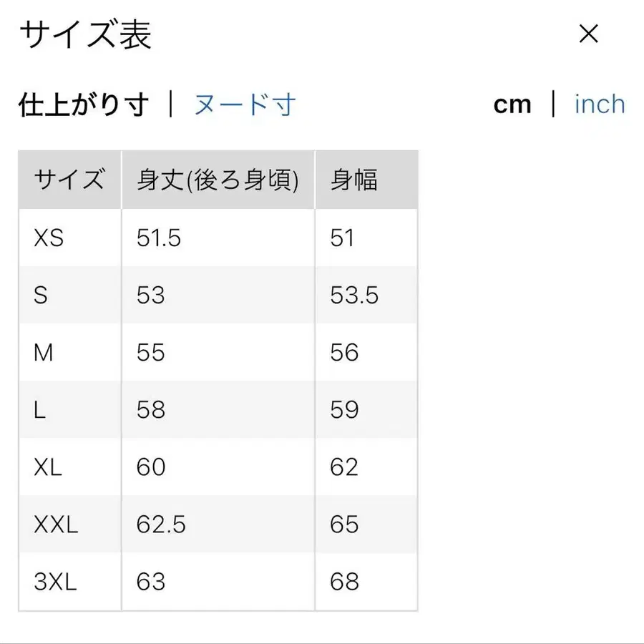Image resolution: width=644 pixels, height=644 pixels.
Task: Click the L size label
Action: pyautogui.click(x=38, y=409)
